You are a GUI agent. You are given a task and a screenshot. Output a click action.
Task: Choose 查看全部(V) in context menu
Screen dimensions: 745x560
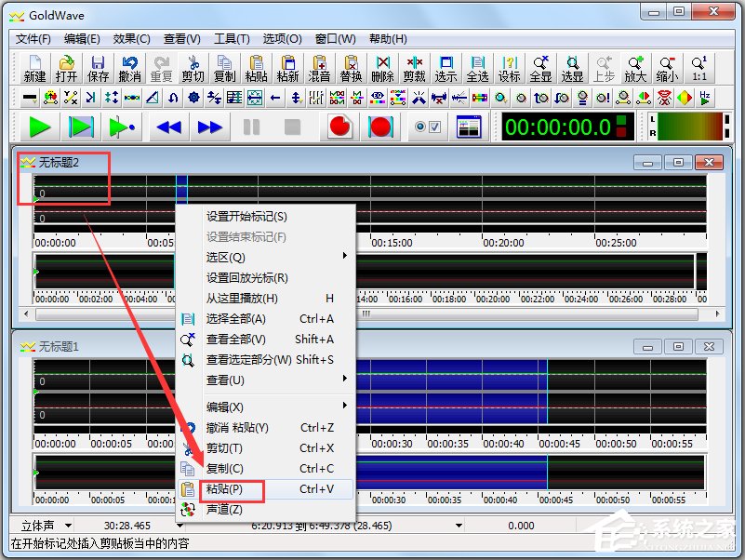coord(266,340)
